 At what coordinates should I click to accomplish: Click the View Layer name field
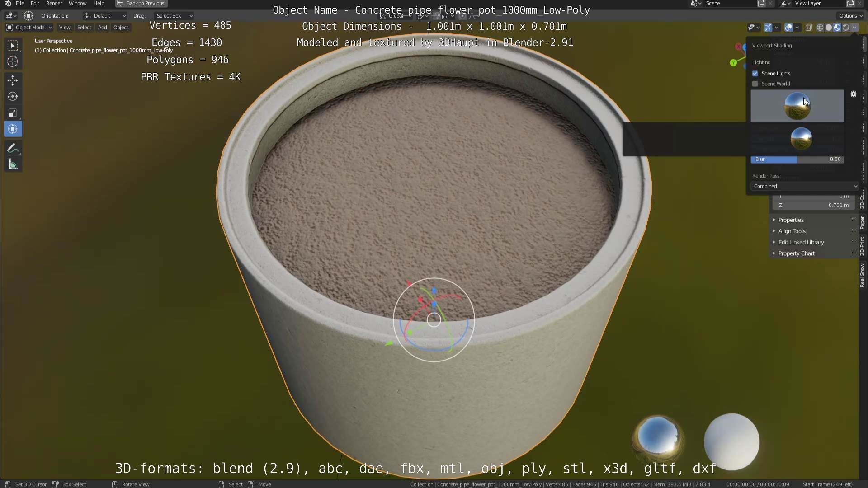pyautogui.click(x=818, y=3)
